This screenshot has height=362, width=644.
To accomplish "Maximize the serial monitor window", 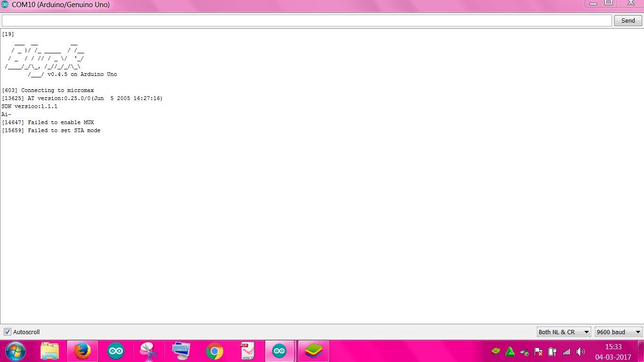I will coord(609,3).
